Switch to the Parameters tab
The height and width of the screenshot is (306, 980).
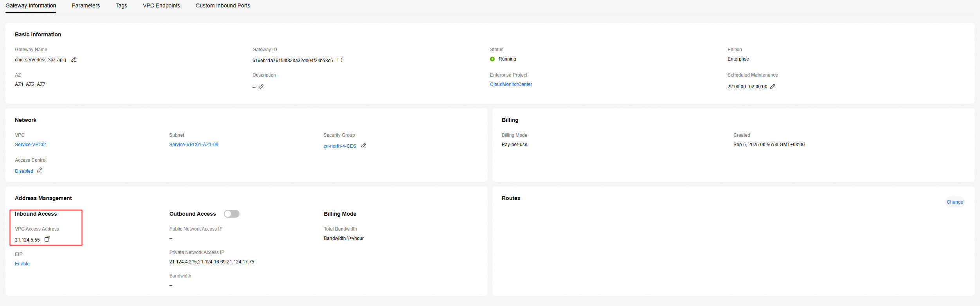click(x=86, y=5)
